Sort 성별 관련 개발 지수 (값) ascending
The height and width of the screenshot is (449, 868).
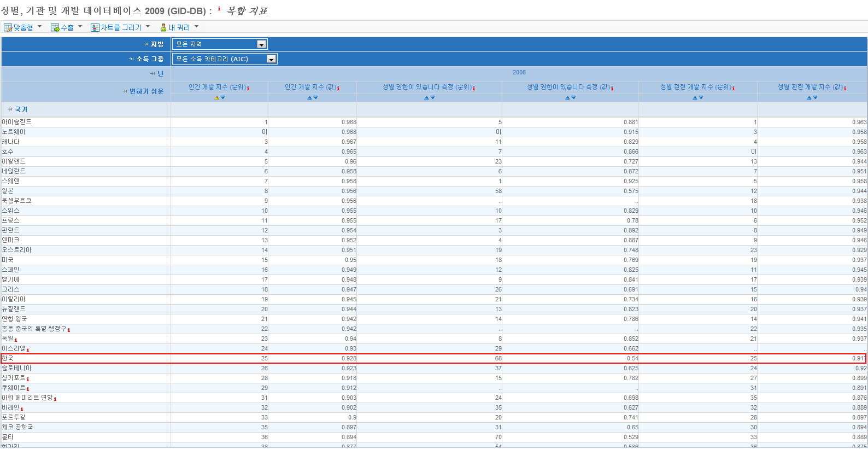pos(810,97)
